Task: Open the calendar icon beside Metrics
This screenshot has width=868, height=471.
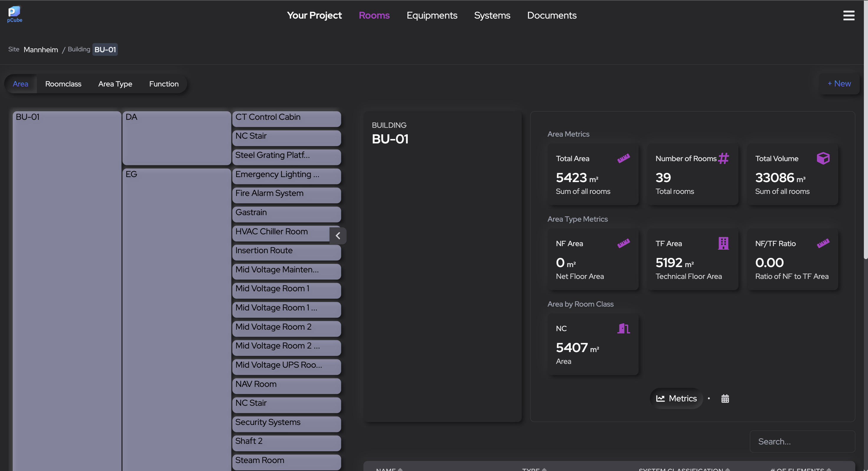Action: [x=725, y=399]
